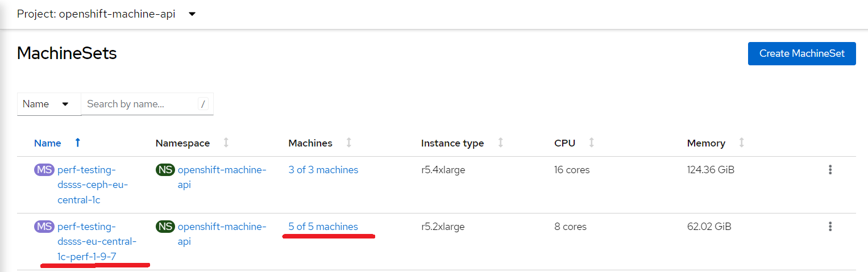Select the 62.02 GiB memory cell
The image size is (868, 272).
[x=709, y=227]
